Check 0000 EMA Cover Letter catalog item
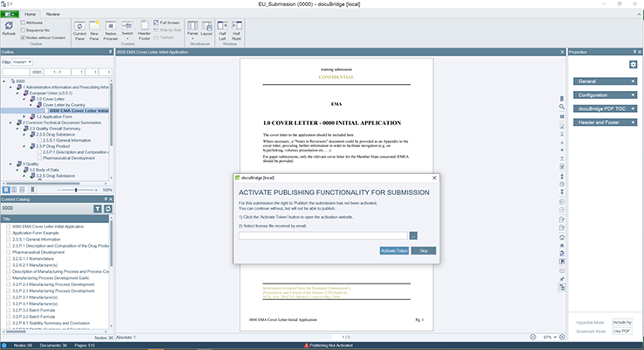Screen dimensions: 644x350 [8, 227]
